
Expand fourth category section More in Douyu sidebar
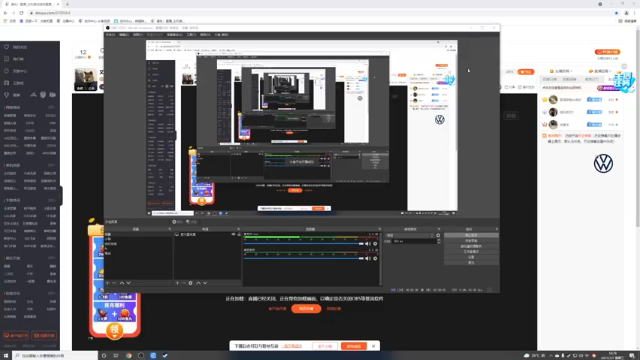click(52, 258)
